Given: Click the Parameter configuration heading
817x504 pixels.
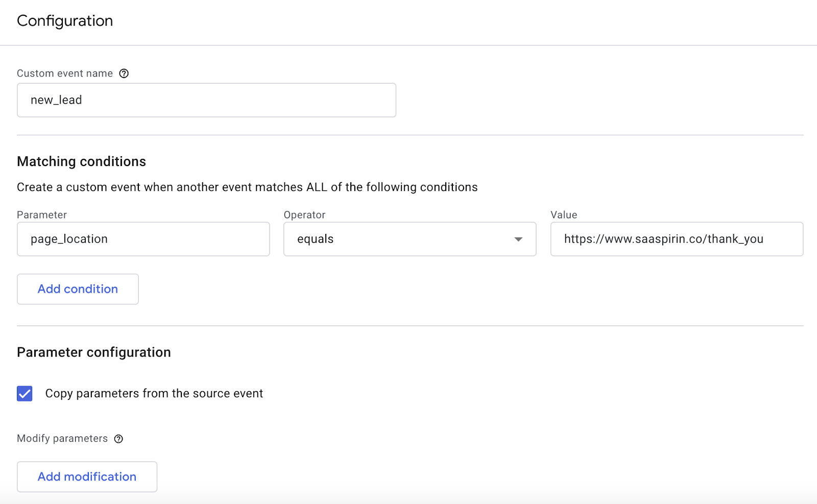Looking at the screenshot, I should (x=93, y=352).
